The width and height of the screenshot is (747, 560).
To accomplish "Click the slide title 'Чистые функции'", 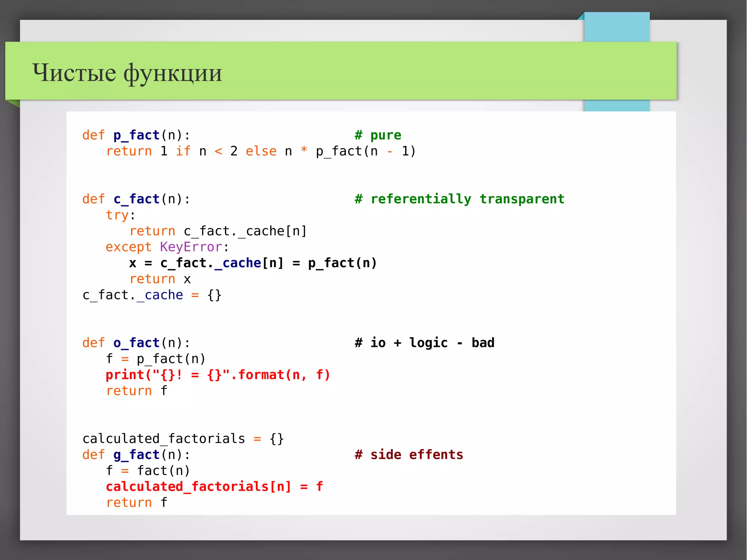I will pos(127,73).
